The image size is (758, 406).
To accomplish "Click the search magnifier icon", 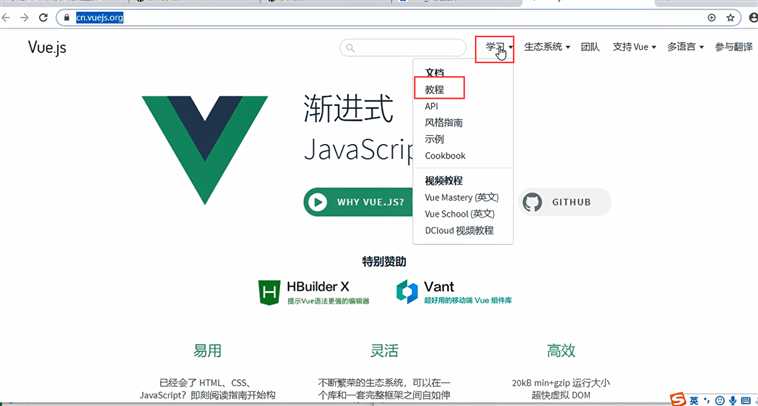I will [350, 48].
